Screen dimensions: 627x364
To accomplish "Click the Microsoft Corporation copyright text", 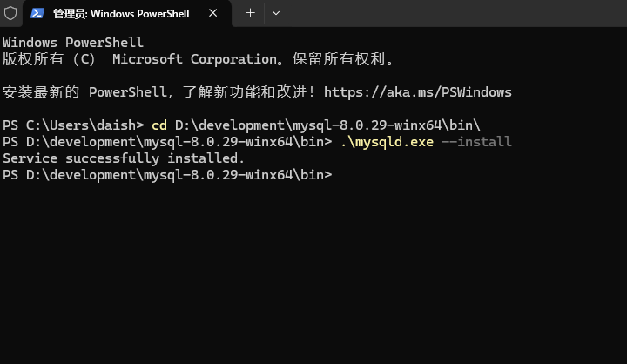I will (x=195, y=59).
